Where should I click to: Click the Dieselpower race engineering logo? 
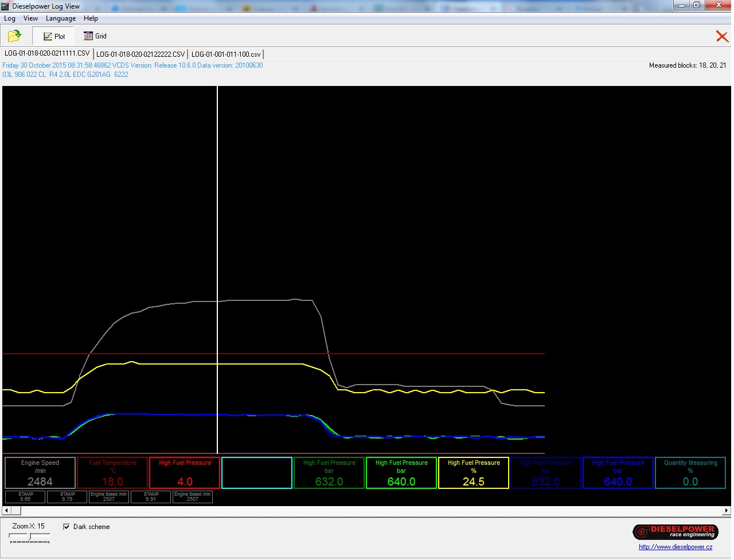[675, 532]
